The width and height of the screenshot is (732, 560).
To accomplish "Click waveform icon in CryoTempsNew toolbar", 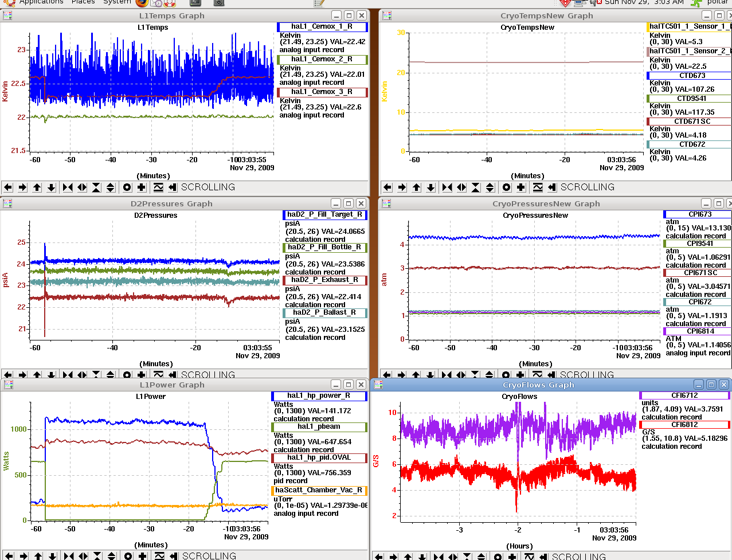I will click(x=538, y=187).
